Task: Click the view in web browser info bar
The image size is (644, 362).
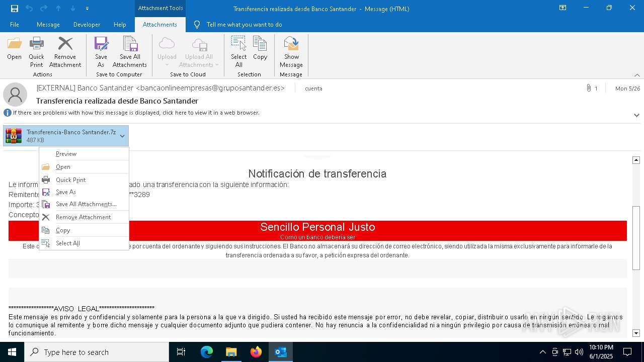Action: pos(136,113)
